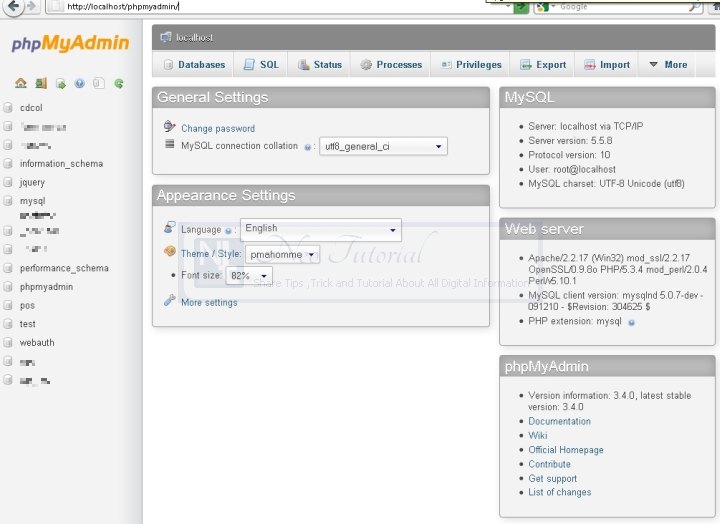Open the Get support link
720x524 pixels.
pos(552,479)
